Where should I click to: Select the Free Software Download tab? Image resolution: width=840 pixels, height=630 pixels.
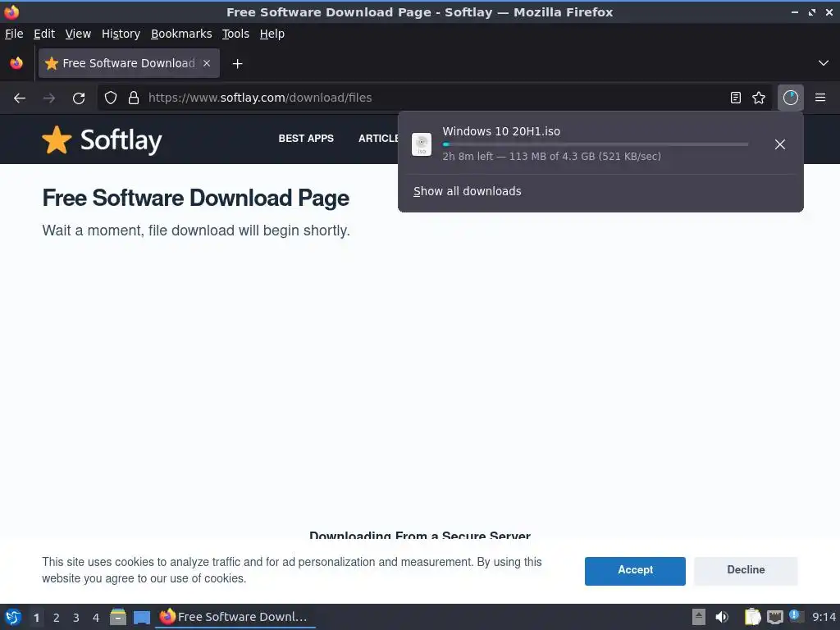pyautogui.click(x=129, y=63)
